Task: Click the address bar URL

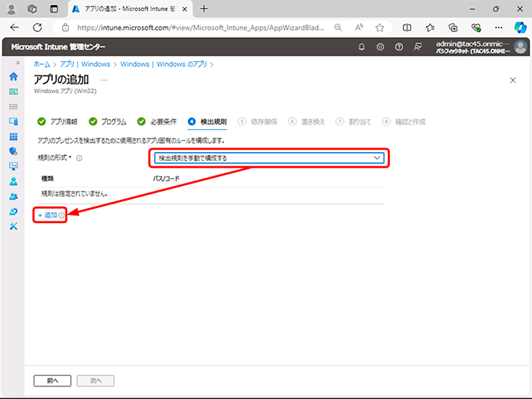Action: coord(201,28)
